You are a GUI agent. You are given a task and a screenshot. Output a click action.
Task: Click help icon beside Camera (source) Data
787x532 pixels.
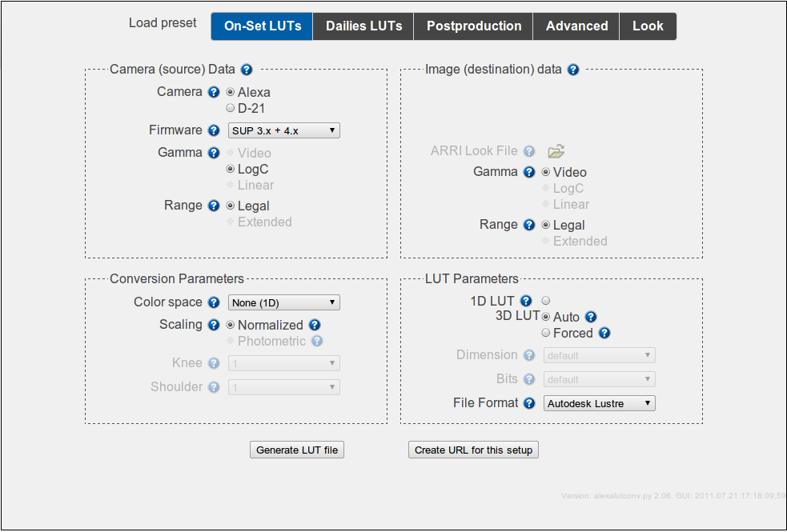click(247, 70)
